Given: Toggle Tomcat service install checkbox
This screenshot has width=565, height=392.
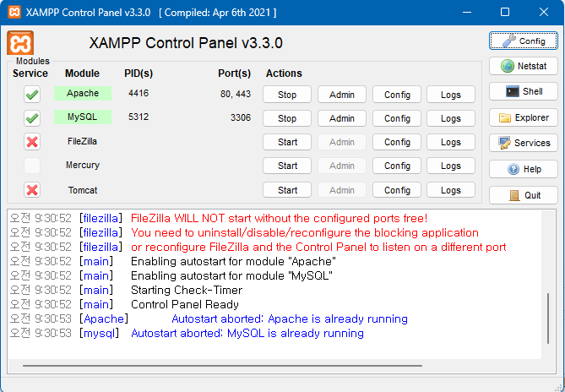Looking at the screenshot, I should (x=32, y=190).
